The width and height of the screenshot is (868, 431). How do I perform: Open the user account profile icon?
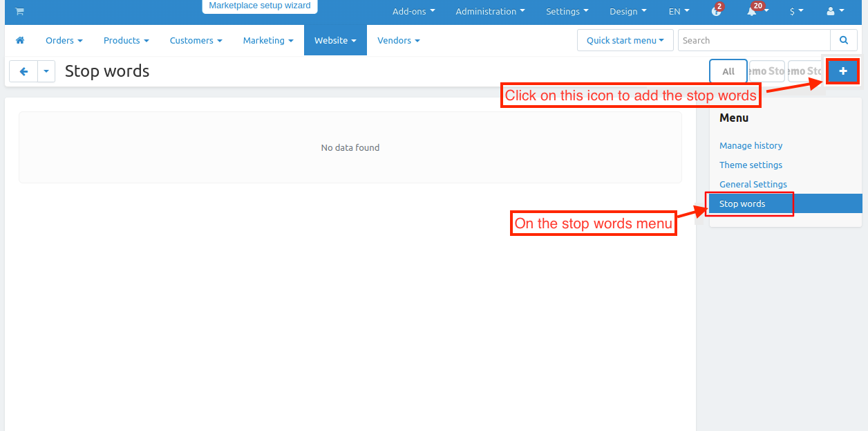(x=835, y=12)
